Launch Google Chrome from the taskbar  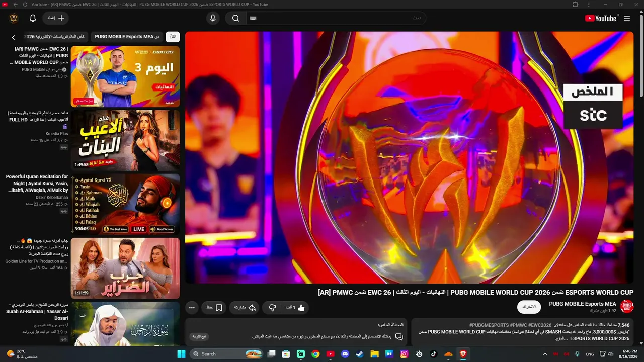(315, 354)
